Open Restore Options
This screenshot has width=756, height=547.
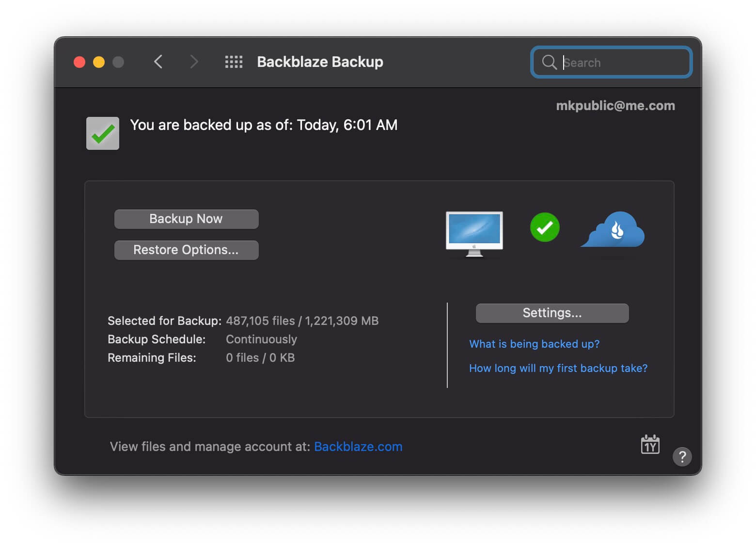tap(186, 250)
